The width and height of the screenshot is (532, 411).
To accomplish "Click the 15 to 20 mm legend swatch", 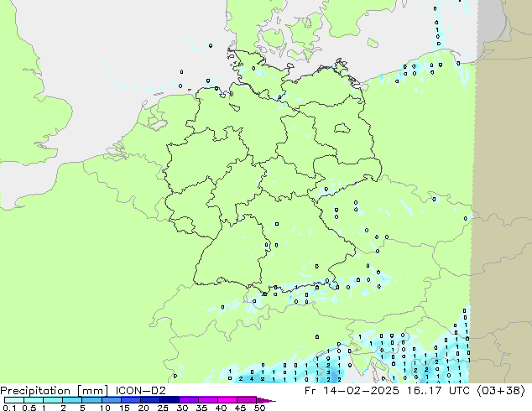I will 131,400.
